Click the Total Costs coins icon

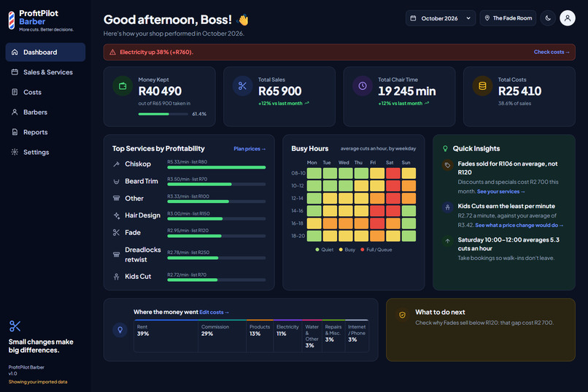[483, 86]
